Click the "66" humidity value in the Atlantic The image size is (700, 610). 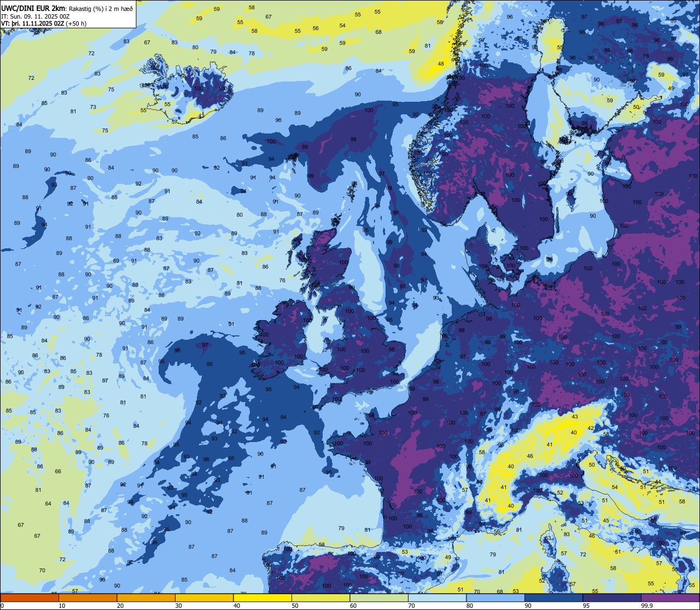pos(58,472)
